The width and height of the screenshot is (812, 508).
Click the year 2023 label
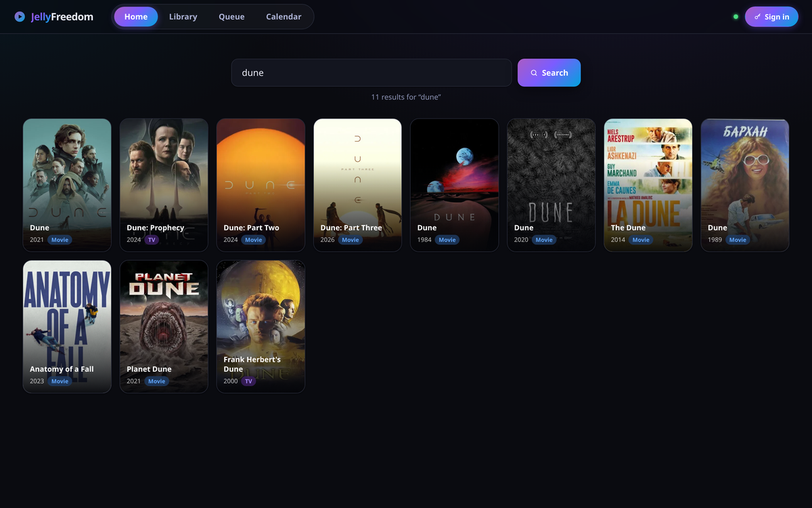click(37, 381)
